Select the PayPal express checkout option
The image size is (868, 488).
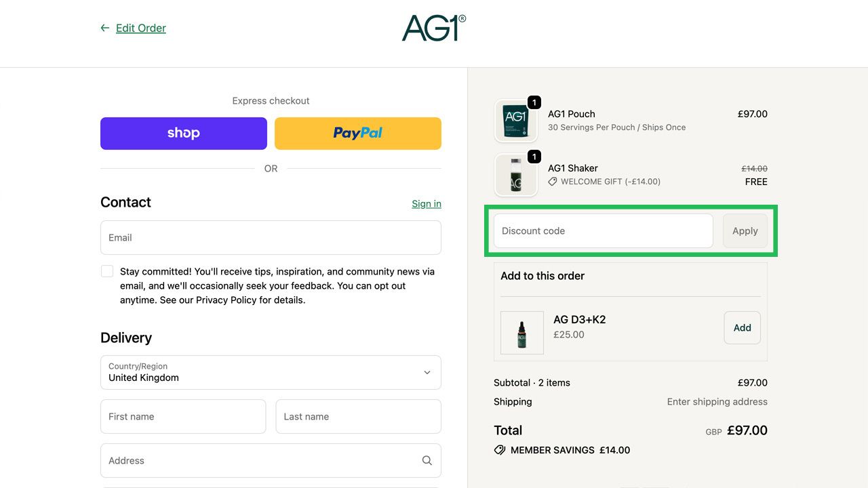[x=357, y=133]
